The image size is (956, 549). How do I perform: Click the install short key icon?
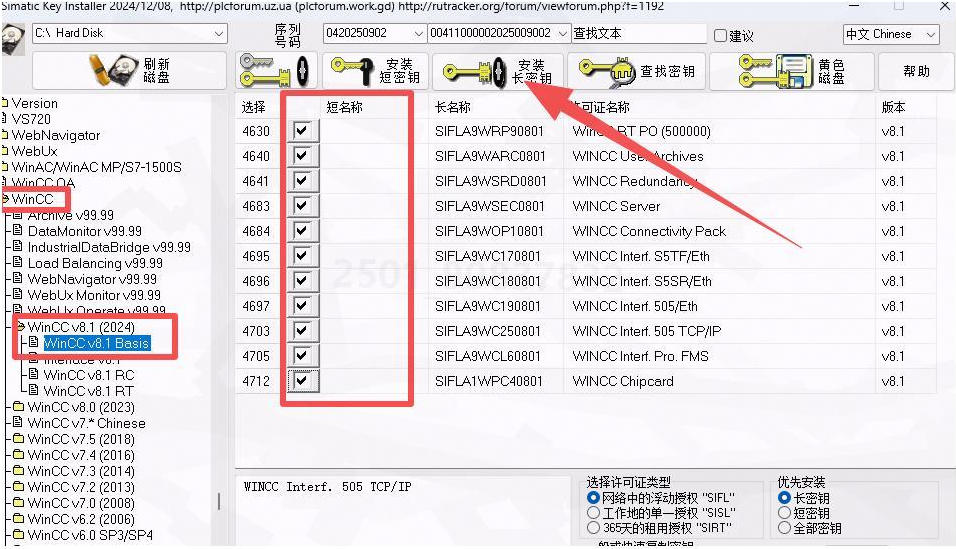click(x=352, y=70)
